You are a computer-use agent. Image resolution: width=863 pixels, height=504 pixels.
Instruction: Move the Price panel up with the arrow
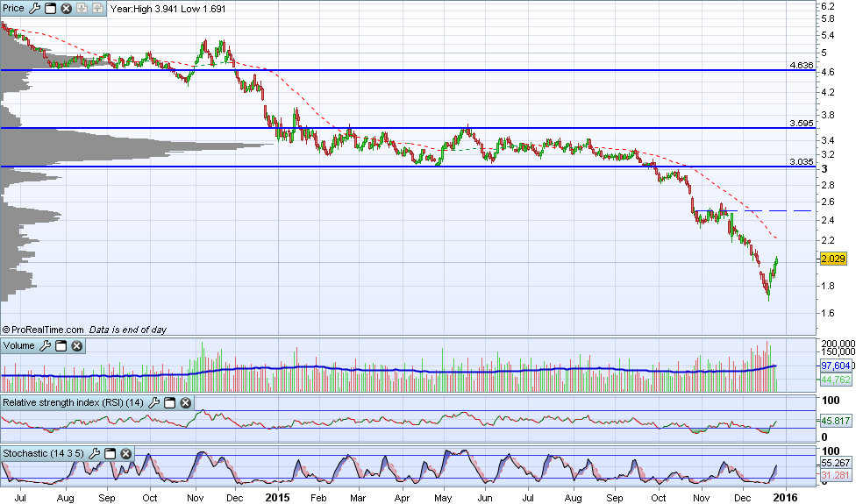pyautogui.click(x=96, y=8)
